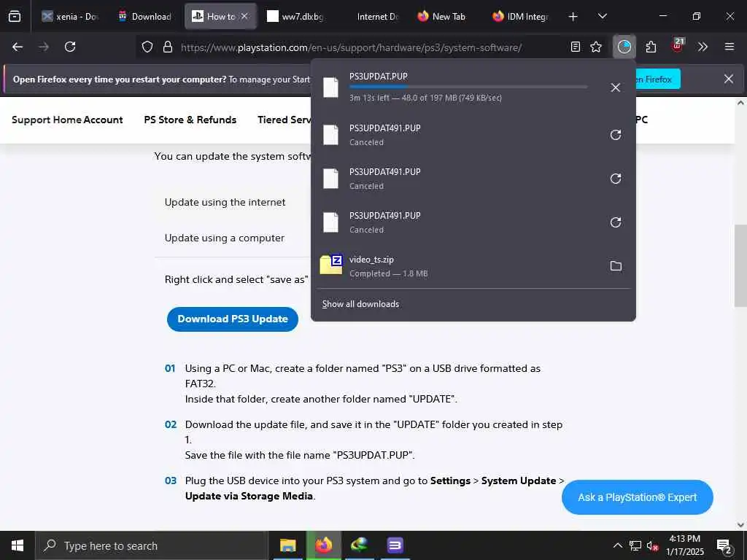The height and width of the screenshot is (560, 747).
Task: Click Download PS3 Update button
Action: tap(233, 319)
